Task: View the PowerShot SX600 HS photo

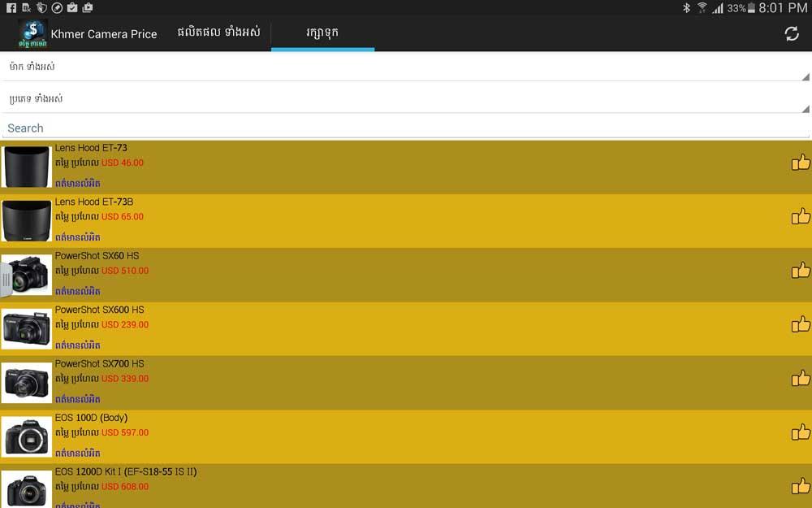Action: click(x=27, y=328)
